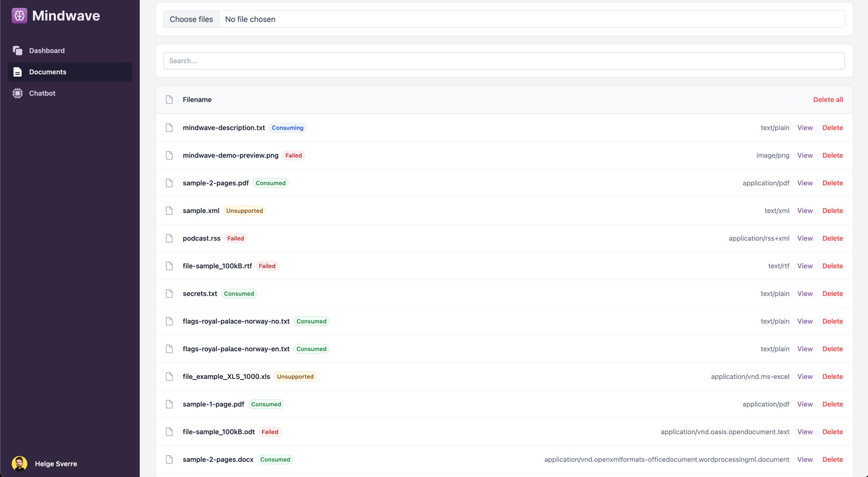Click the file icon beside sample.xml
This screenshot has width=868, height=477.
169,211
